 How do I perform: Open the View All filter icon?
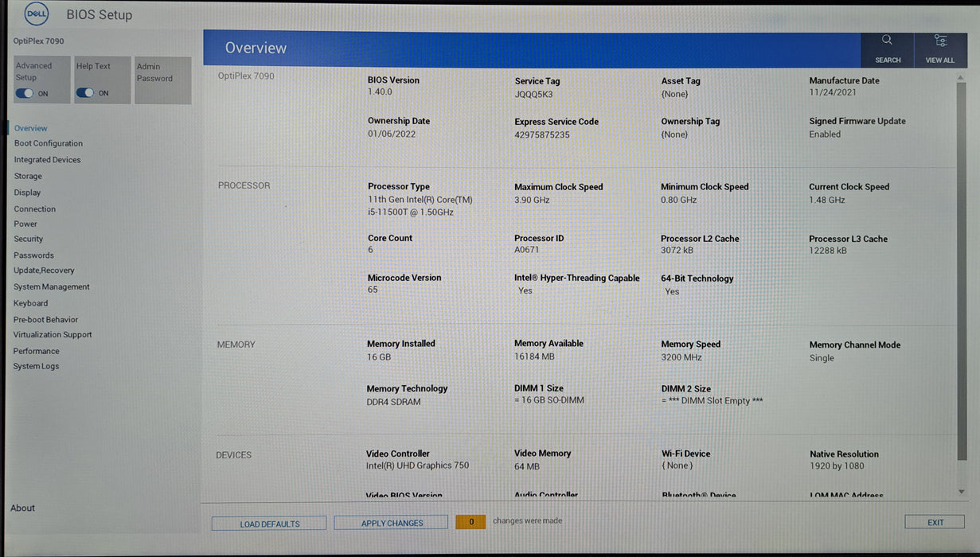(x=940, y=41)
